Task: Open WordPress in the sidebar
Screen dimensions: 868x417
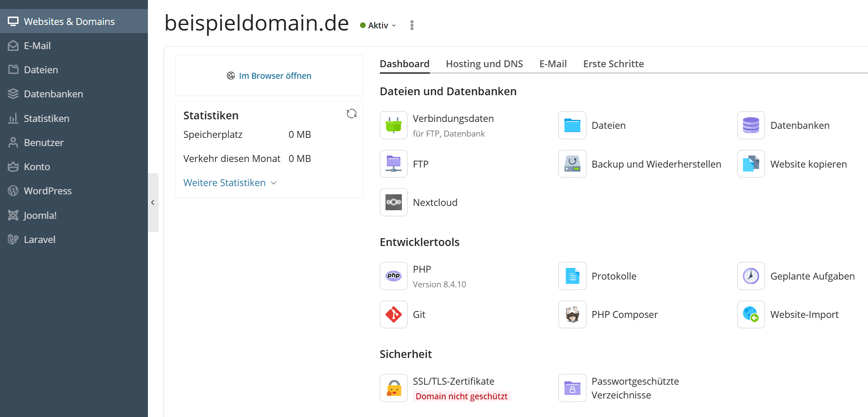Action: [74, 191]
